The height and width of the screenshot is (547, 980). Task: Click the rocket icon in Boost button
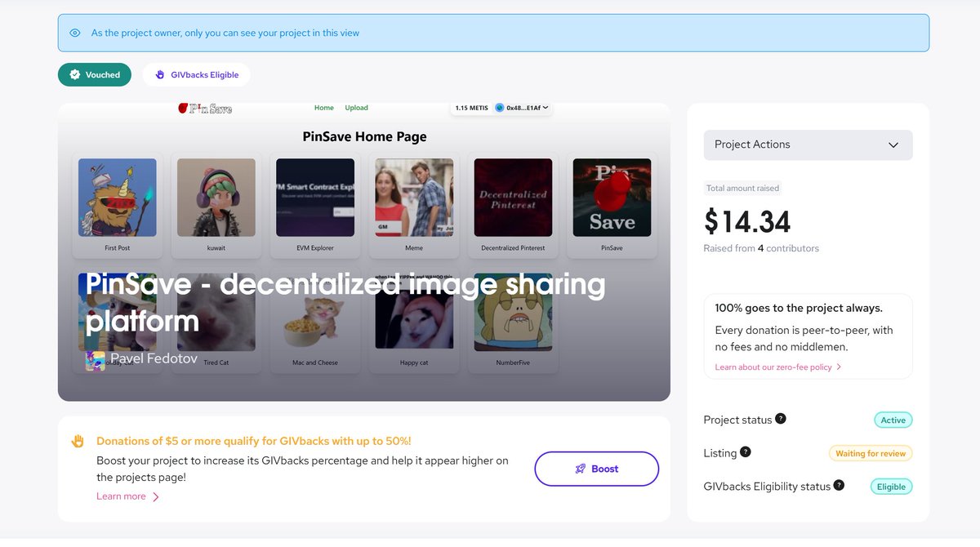tap(581, 469)
